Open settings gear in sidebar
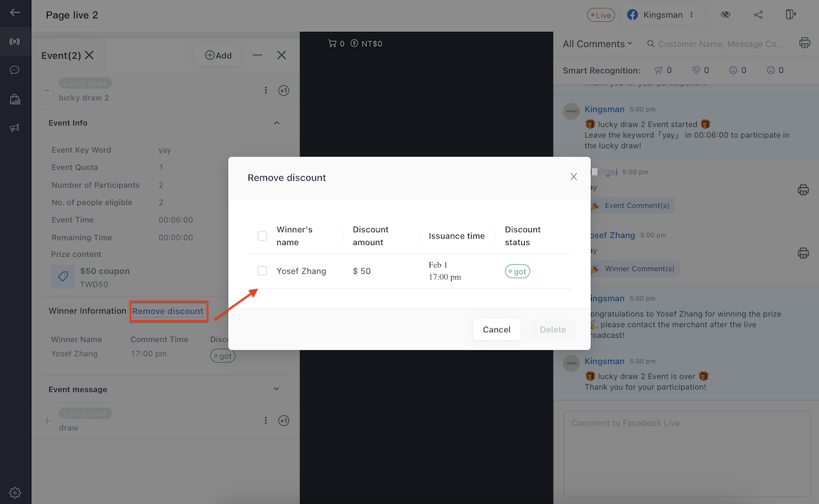 (x=15, y=493)
